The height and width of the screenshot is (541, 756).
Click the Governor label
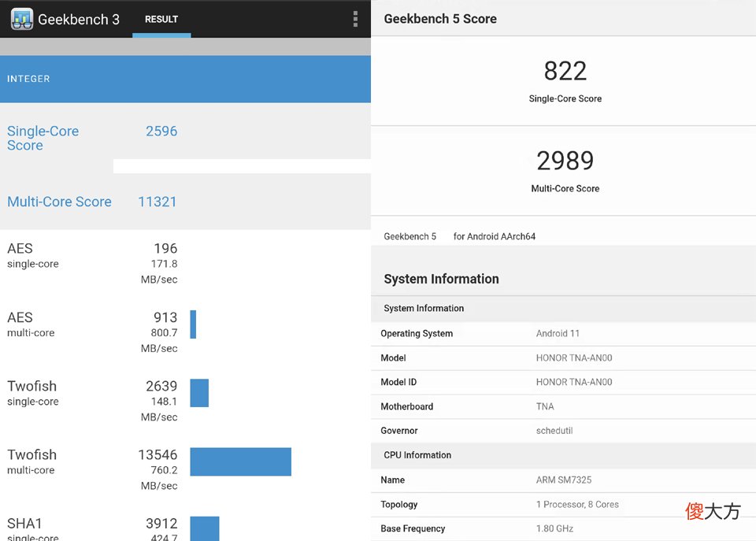pos(399,431)
